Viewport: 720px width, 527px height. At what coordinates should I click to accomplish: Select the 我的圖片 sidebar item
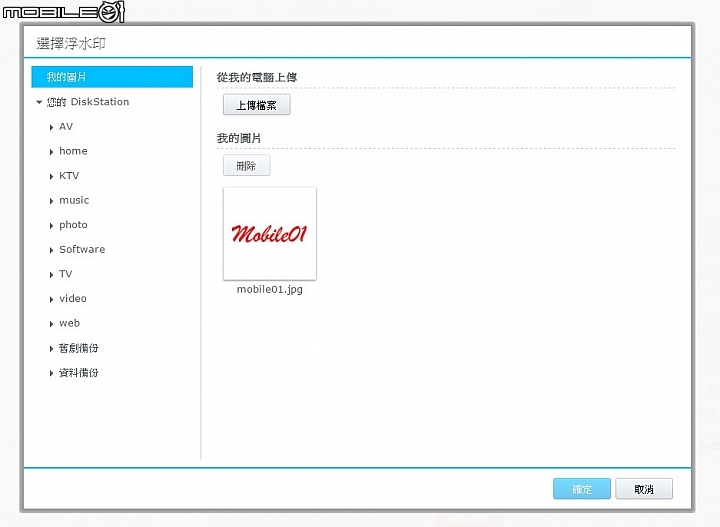(x=112, y=77)
